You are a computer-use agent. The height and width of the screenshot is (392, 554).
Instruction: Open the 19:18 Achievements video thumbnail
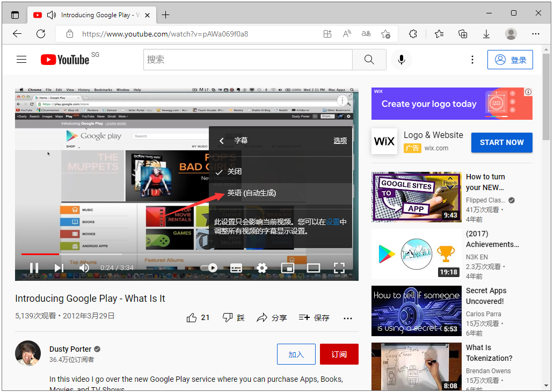[x=416, y=254]
